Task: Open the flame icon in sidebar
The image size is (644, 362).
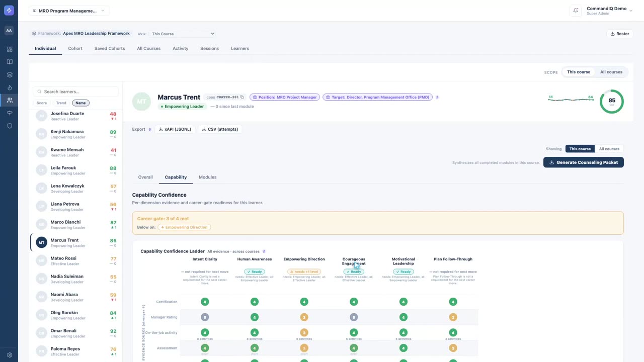Action: coord(9,87)
